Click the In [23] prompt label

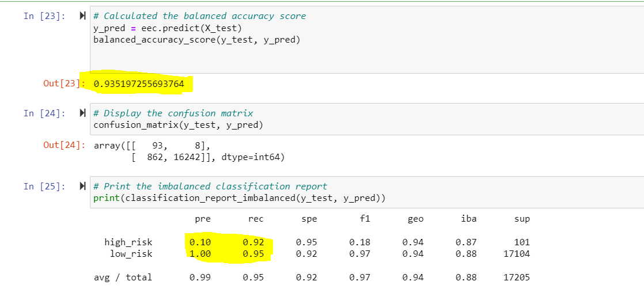(44, 17)
